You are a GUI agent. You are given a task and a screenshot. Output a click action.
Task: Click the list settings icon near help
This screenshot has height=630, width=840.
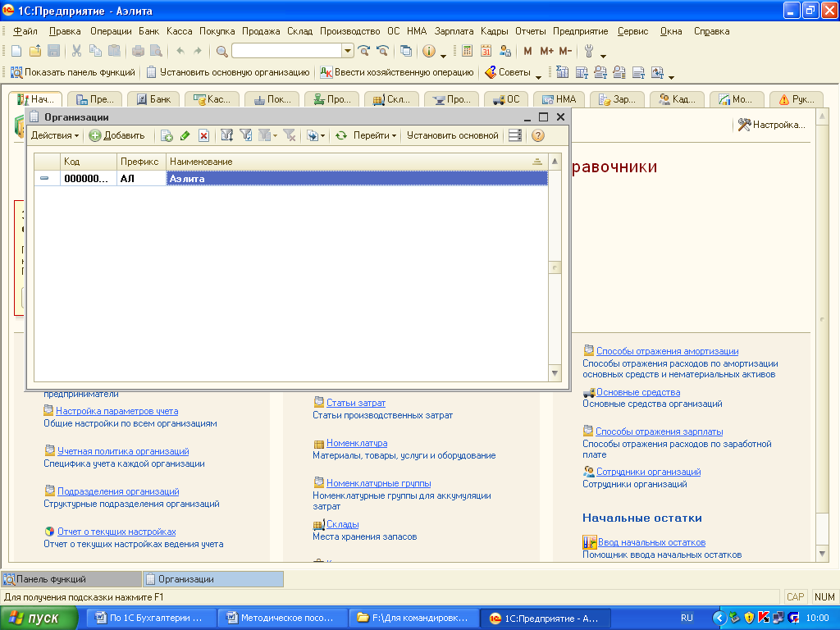[515, 135]
